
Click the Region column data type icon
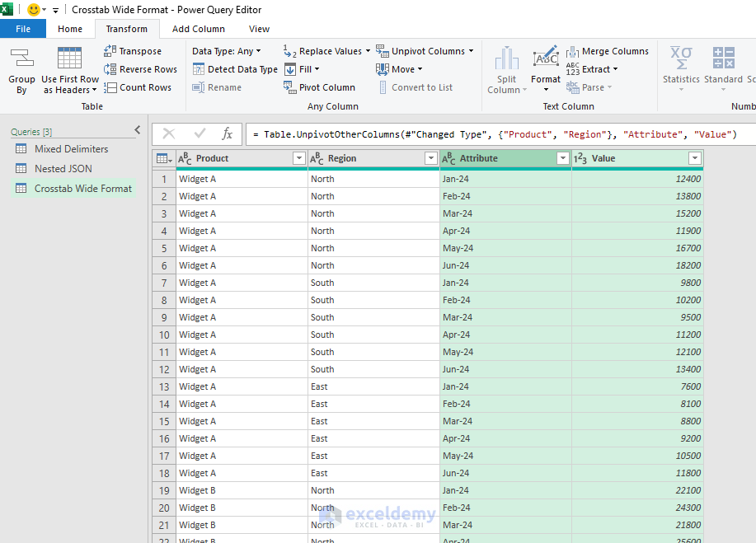(x=317, y=158)
